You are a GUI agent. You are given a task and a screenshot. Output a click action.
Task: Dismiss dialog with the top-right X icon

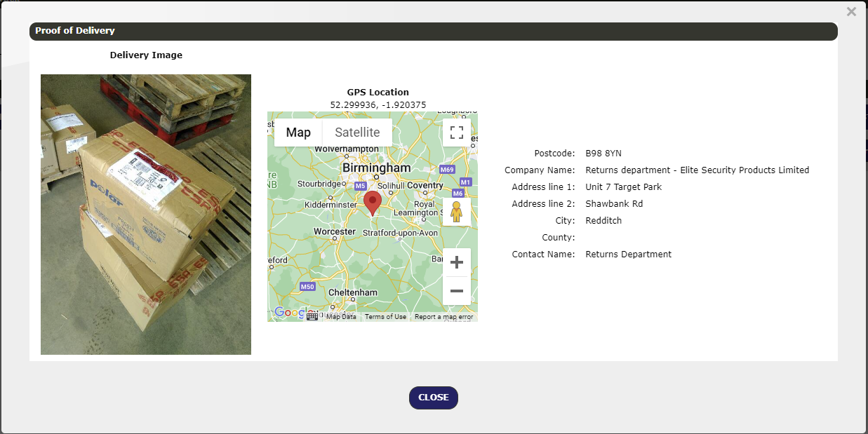click(851, 12)
